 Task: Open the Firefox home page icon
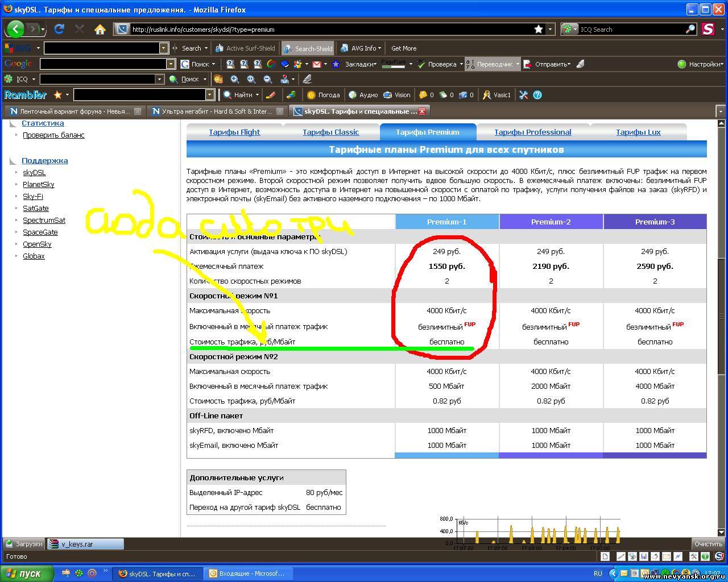pos(100,29)
